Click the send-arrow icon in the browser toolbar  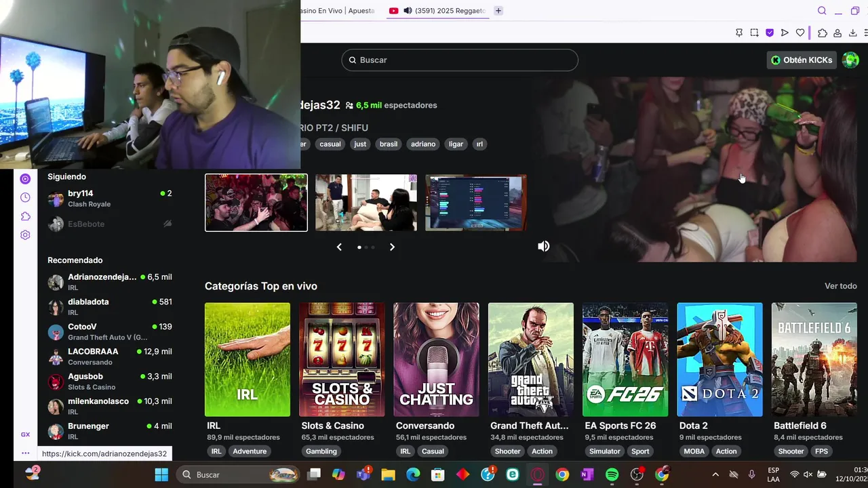(785, 33)
